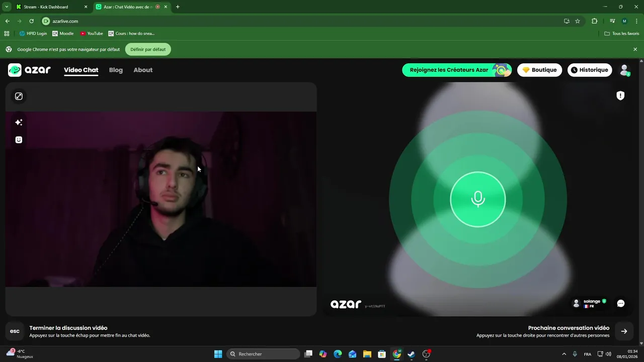Open the Cours bookmark

[131, 34]
